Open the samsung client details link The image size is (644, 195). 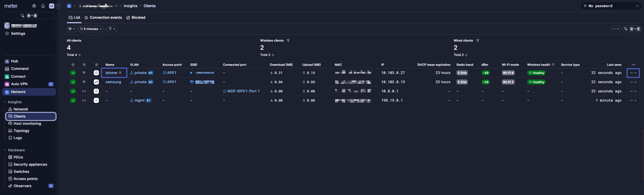tap(113, 82)
